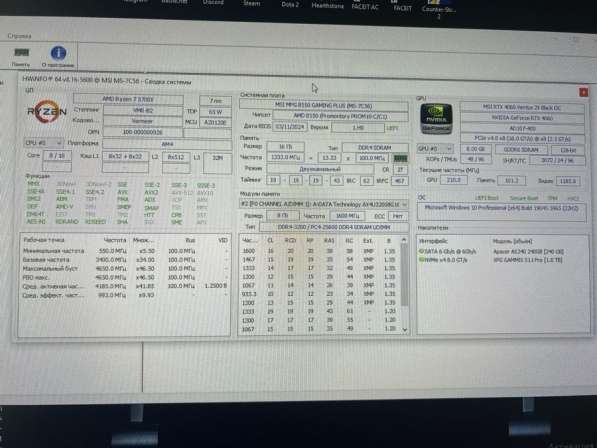Screen dimensions: 597x448
Task: Click the memory timings table scrollbar up arrow
Action: click(404, 240)
